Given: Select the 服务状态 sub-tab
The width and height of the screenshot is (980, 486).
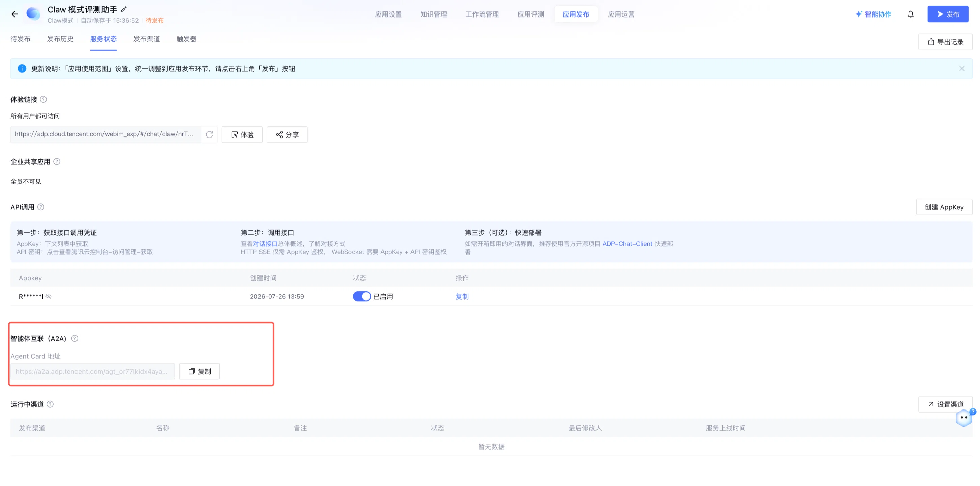Looking at the screenshot, I should 103,39.
